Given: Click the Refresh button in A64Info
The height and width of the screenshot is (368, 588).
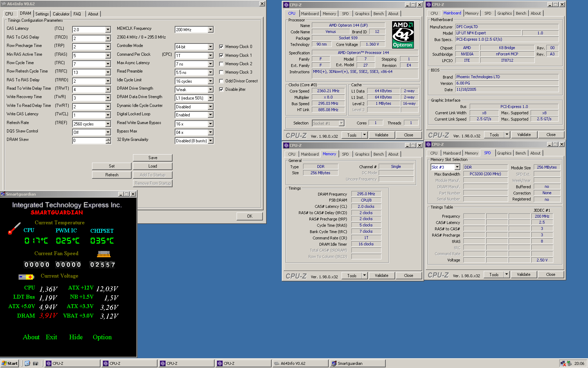Looking at the screenshot, I should [112, 175].
